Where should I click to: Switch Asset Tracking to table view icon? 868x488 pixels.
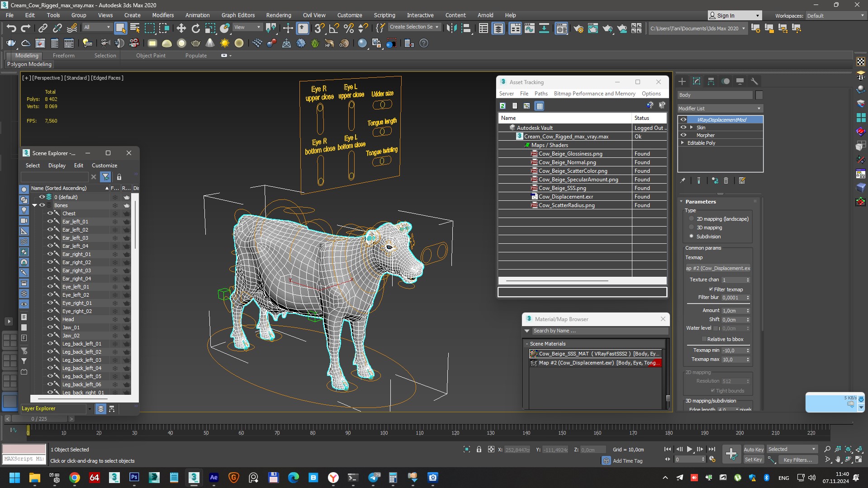(x=539, y=106)
